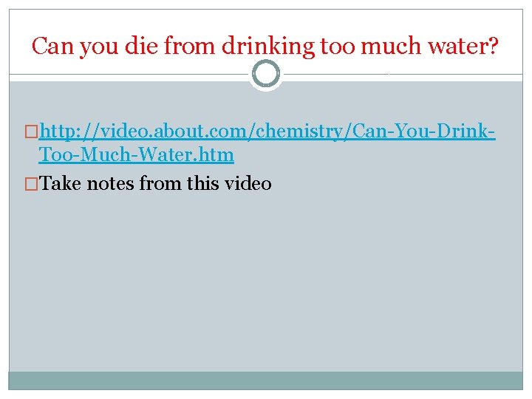Click the 'Too-Much-Water.htm' link line
This screenshot has width=532, height=399.
[x=136, y=154]
